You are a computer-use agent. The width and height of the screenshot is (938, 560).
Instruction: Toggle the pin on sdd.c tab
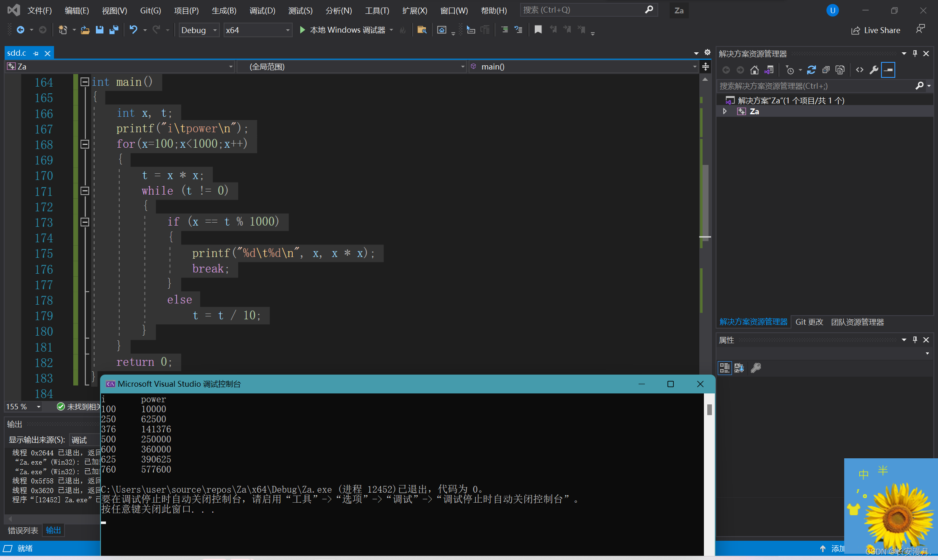[x=36, y=54]
